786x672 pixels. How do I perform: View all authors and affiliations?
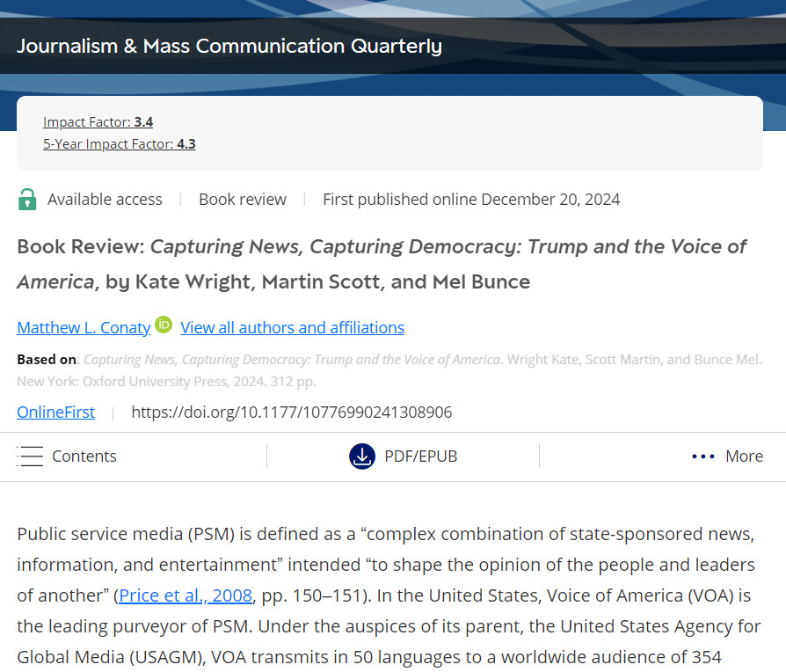tap(292, 327)
